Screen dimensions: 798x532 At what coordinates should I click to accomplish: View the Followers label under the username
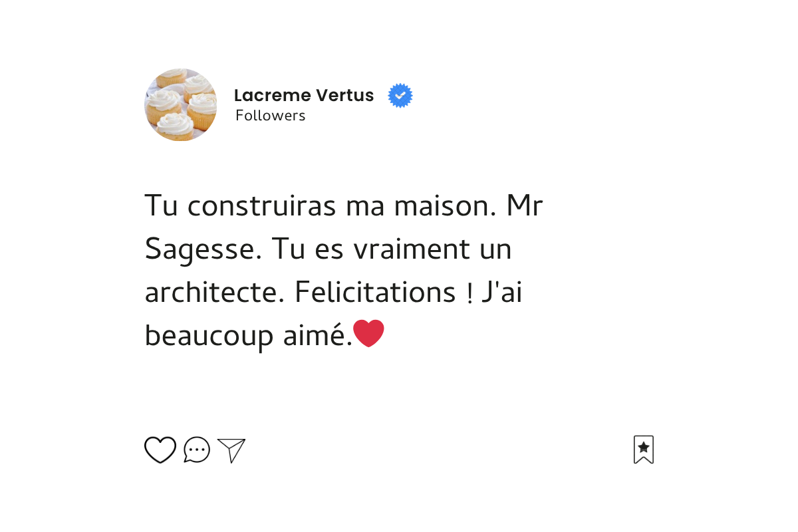coord(271,116)
